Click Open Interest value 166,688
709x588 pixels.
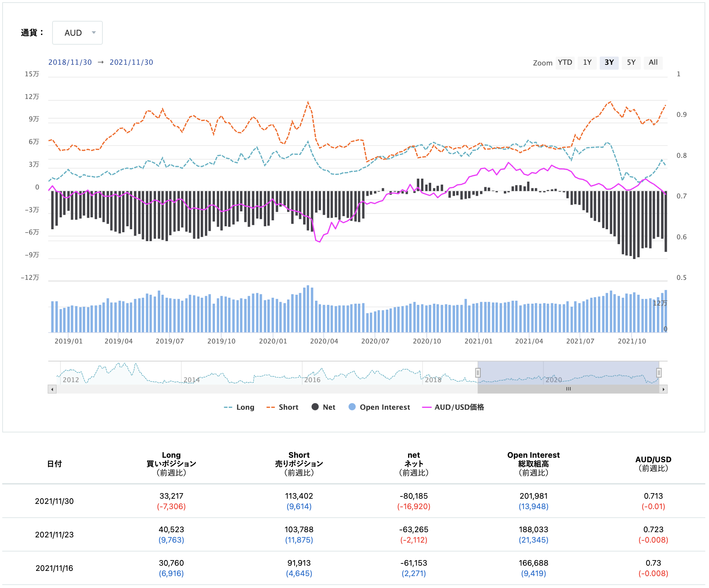tap(534, 563)
